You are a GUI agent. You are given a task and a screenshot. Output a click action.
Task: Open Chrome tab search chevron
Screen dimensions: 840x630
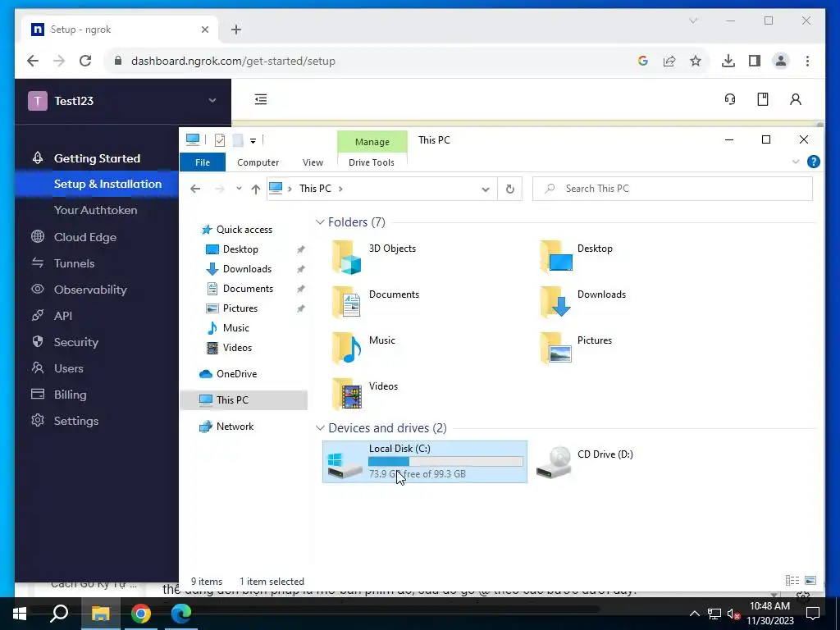click(x=692, y=21)
